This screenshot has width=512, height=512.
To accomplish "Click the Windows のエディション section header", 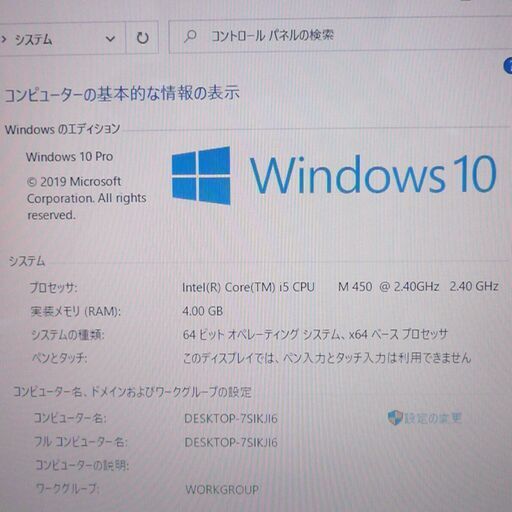I will 62,129.
